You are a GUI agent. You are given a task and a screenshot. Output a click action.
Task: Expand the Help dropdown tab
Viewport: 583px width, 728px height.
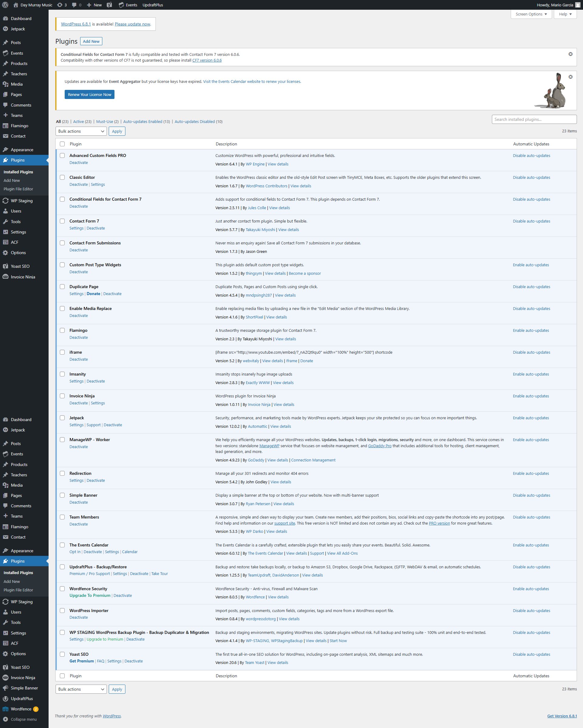click(565, 14)
